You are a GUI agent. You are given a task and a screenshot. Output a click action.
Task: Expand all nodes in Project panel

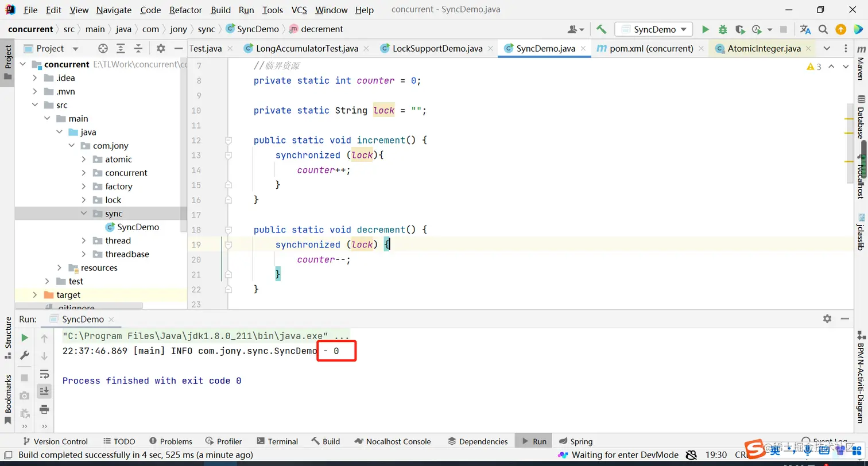pos(121,49)
